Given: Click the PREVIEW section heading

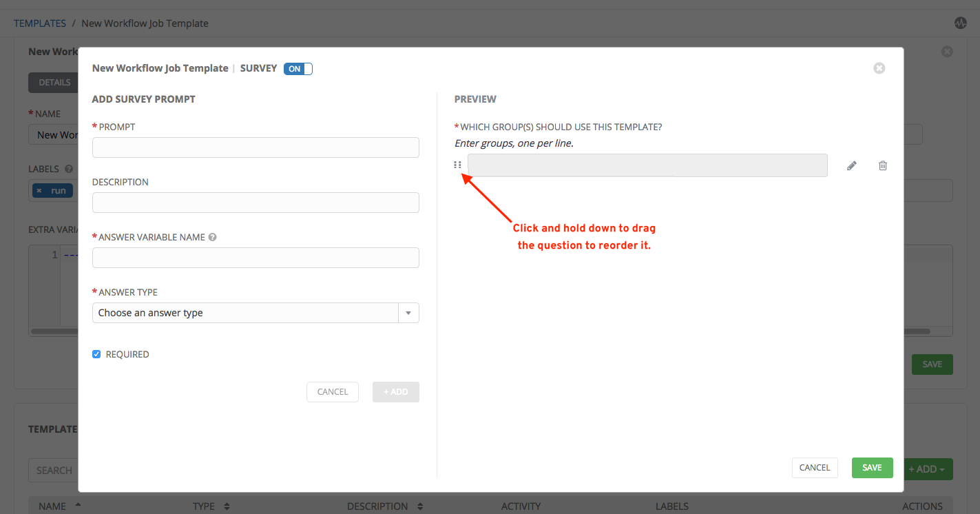Looking at the screenshot, I should pos(475,99).
